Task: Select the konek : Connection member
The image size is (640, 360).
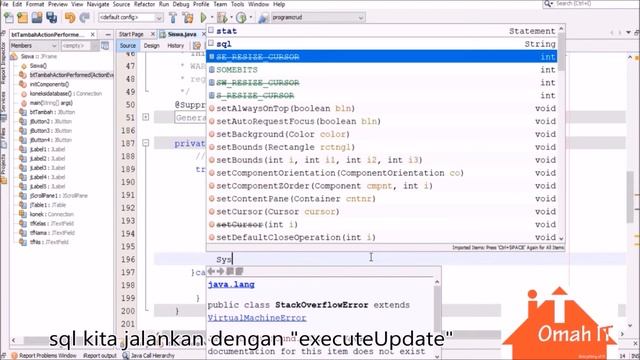Action: pos(51,214)
